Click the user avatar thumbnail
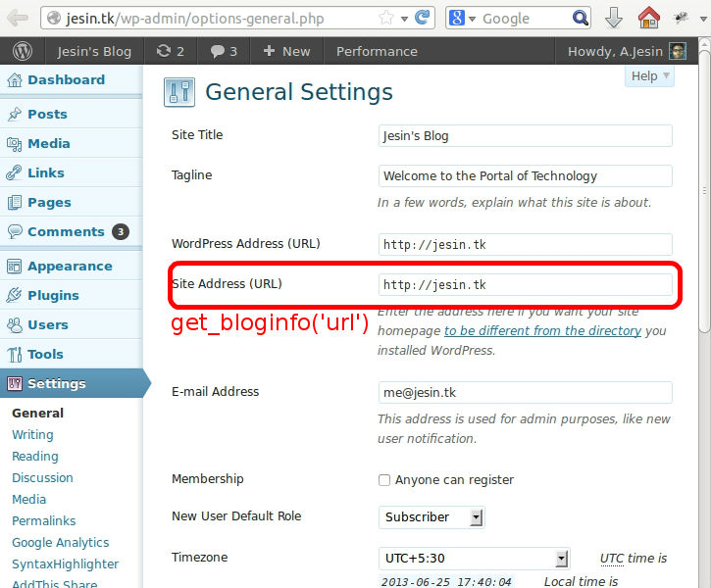The height and width of the screenshot is (588, 711). coord(678,51)
